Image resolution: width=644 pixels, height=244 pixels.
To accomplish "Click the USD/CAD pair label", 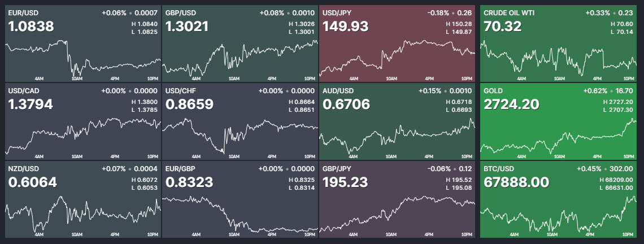I will tap(23, 90).
